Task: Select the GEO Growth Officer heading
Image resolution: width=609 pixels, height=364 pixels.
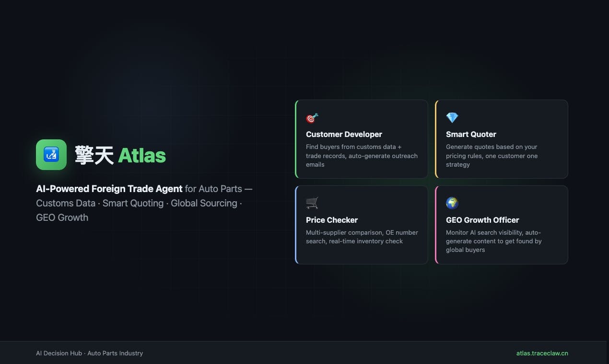Action: click(482, 220)
